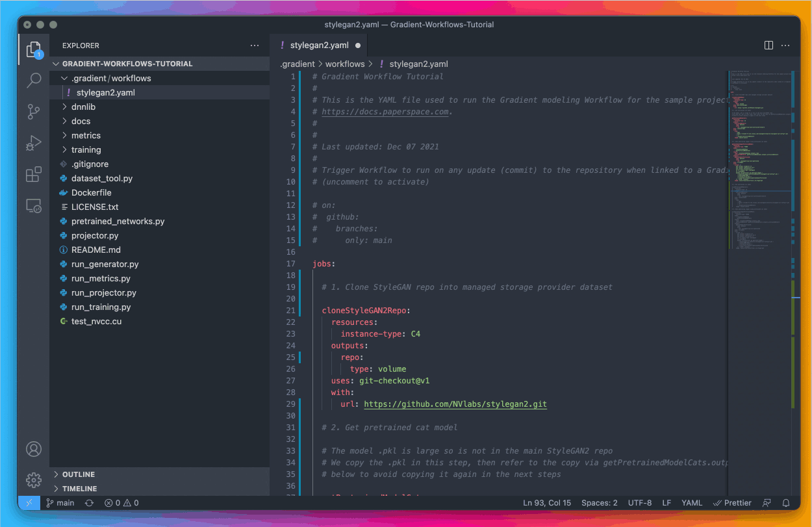This screenshot has height=527, width=812.
Task: Click the editor vertical scrollbar
Action: (796, 283)
